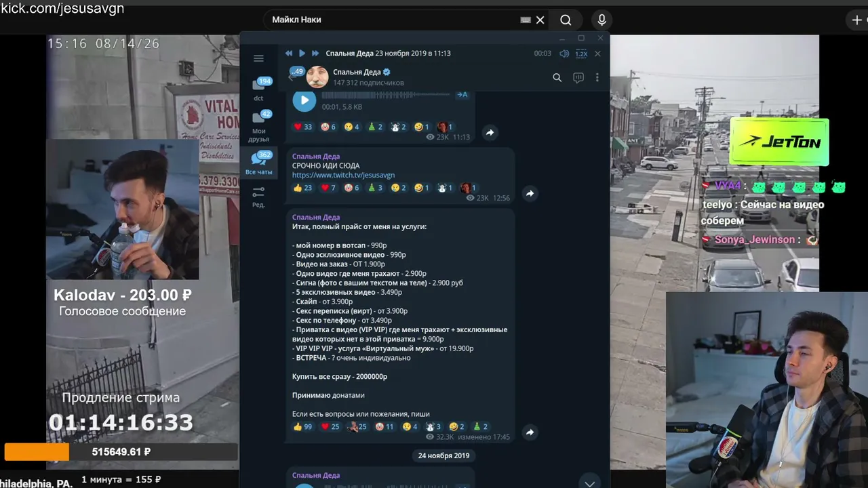Start voice search with microphone button
Image resolution: width=868 pixels, height=488 pixels.
click(x=601, y=20)
